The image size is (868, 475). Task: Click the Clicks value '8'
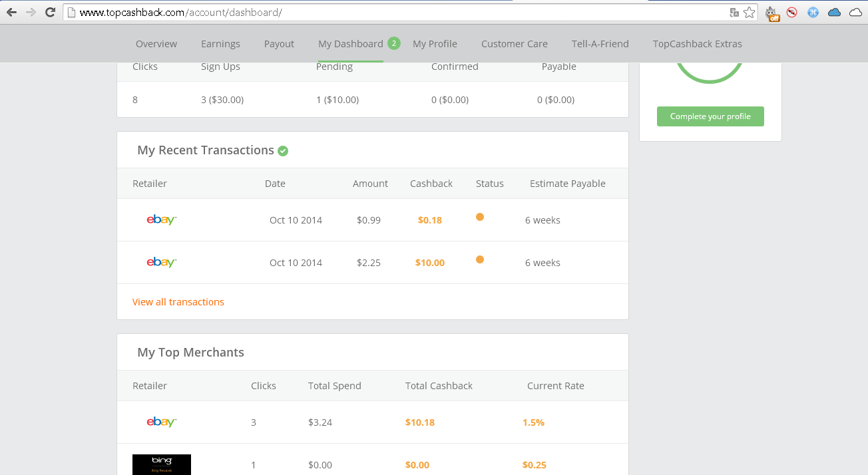pyautogui.click(x=135, y=100)
